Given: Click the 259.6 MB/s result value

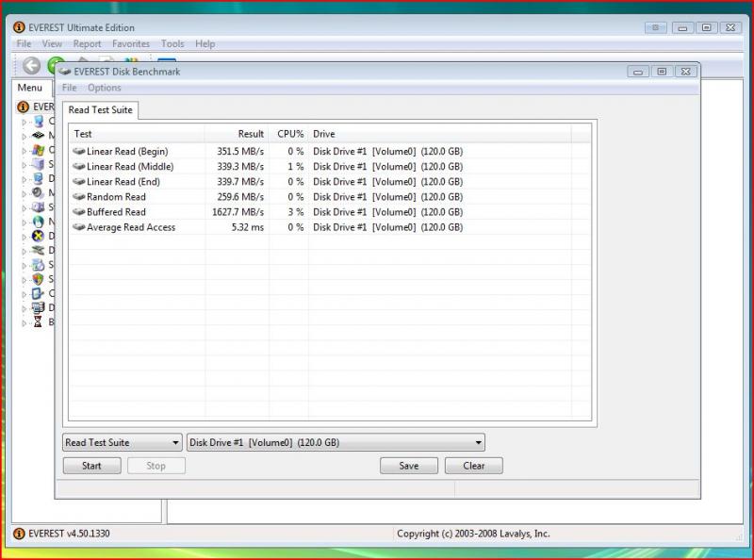Looking at the screenshot, I should [x=240, y=197].
